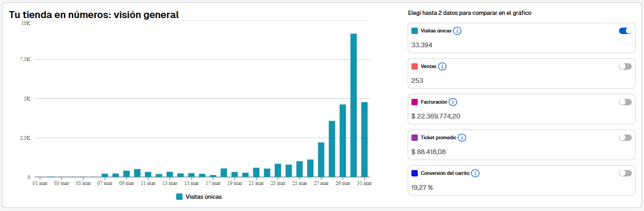Enable the Ticket promedio toggle
644x211 pixels.
coord(625,138)
